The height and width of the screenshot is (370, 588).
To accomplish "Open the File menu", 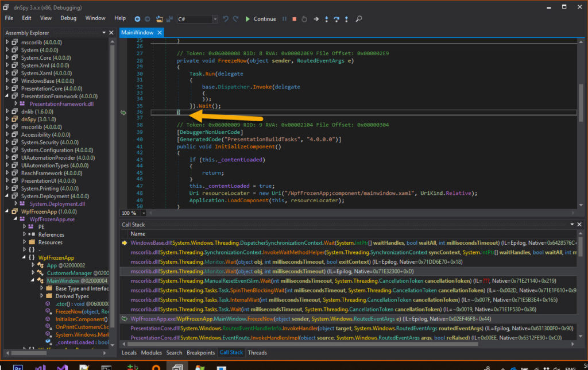I will coord(9,18).
